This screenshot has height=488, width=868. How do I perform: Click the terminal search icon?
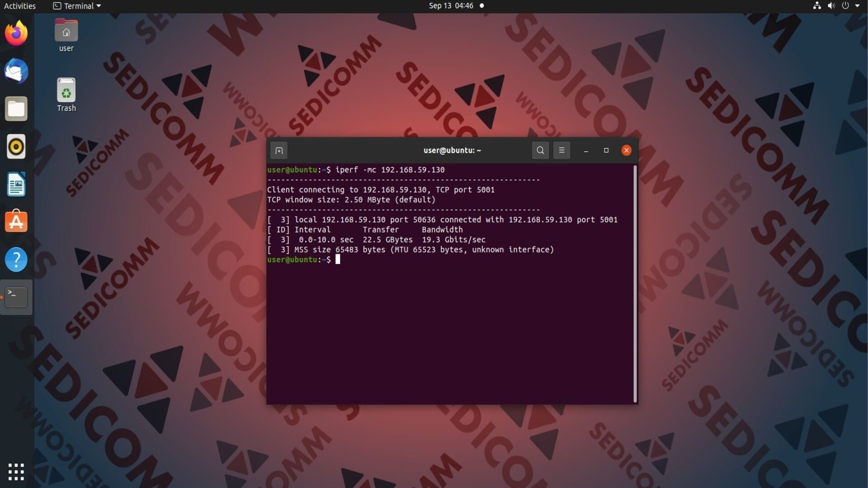540,150
